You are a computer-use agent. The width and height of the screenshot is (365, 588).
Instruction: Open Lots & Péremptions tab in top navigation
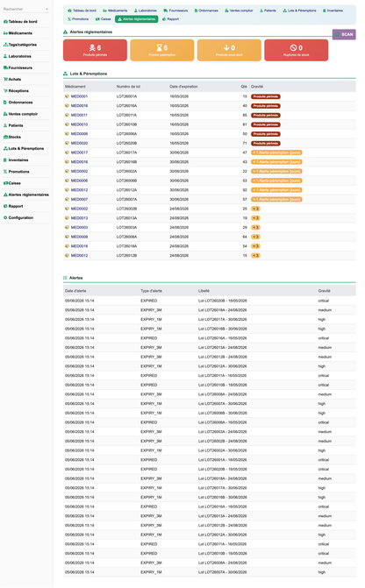300,11
